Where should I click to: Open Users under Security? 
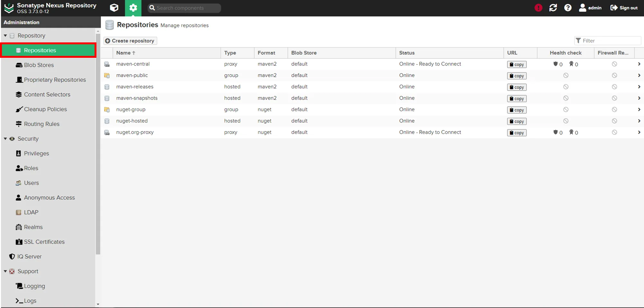click(27, 183)
